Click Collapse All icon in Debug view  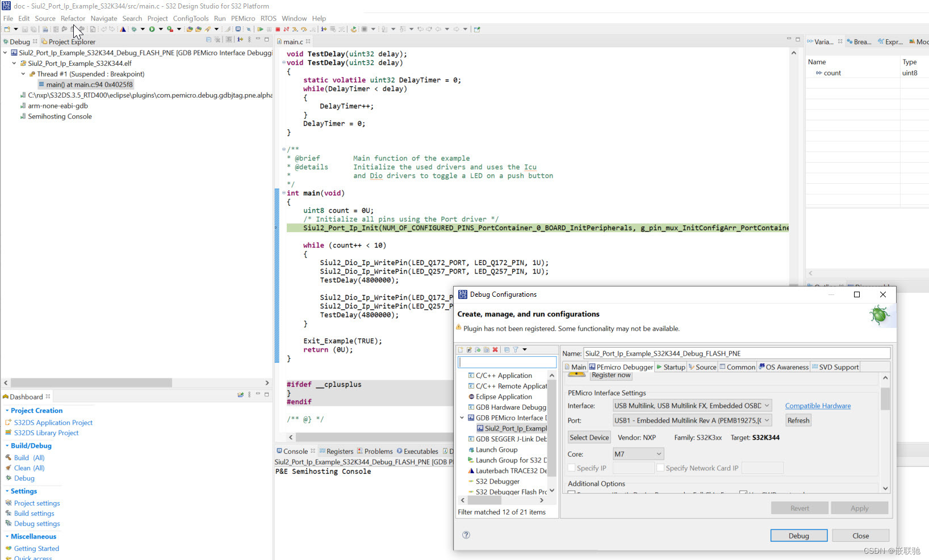[x=208, y=40]
